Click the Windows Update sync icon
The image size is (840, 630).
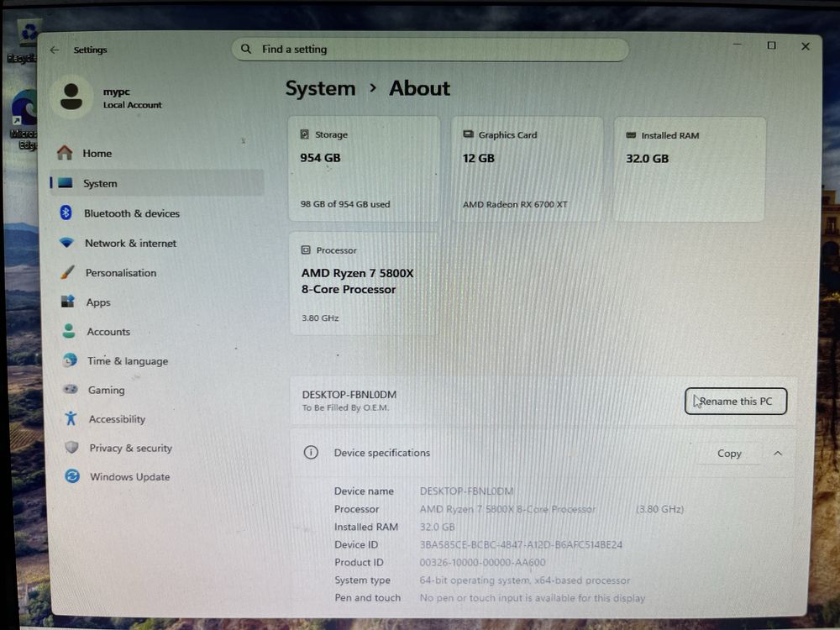(x=72, y=475)
